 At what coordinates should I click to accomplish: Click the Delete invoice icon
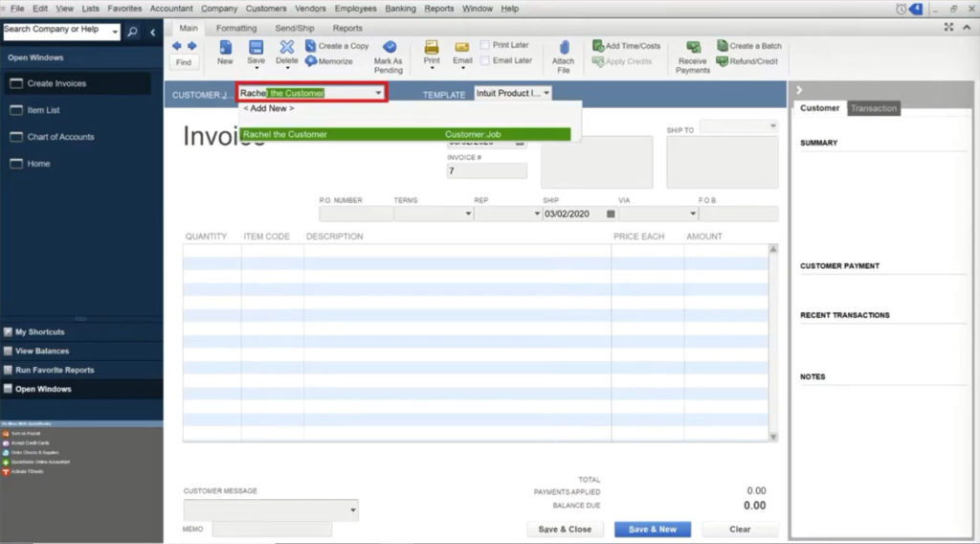pos(286,48)
